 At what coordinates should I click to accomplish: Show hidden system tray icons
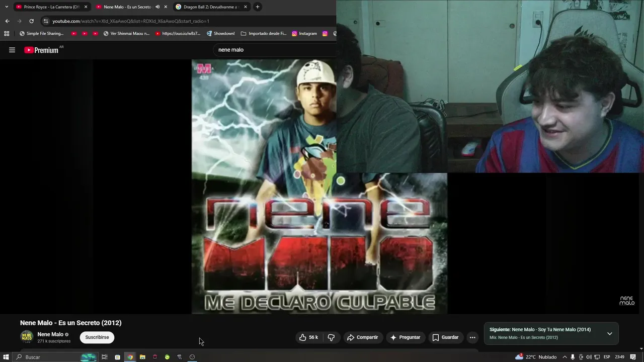tap(565, 357)
